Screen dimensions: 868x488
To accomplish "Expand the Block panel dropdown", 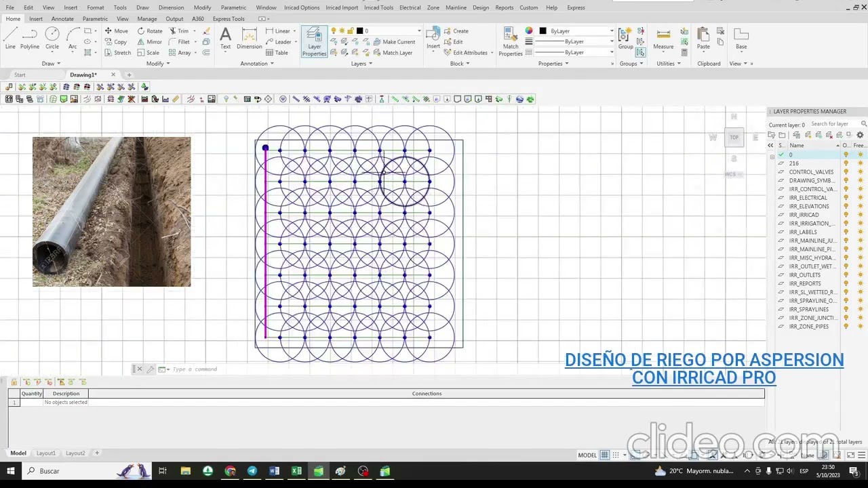I will pos(460,64).
